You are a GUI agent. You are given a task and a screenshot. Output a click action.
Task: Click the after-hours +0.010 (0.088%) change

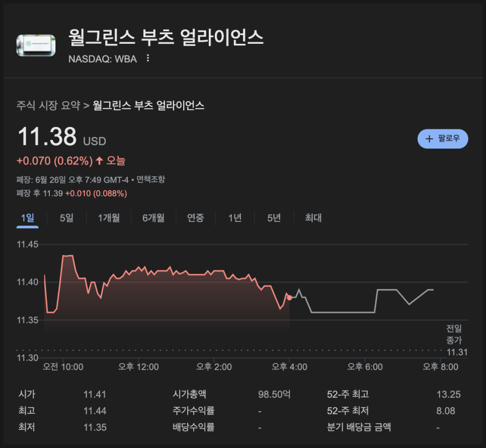96,193
